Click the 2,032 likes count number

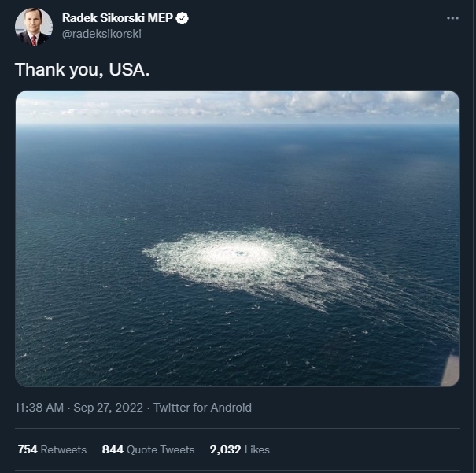pyautogui.click(x=224, y=449)
